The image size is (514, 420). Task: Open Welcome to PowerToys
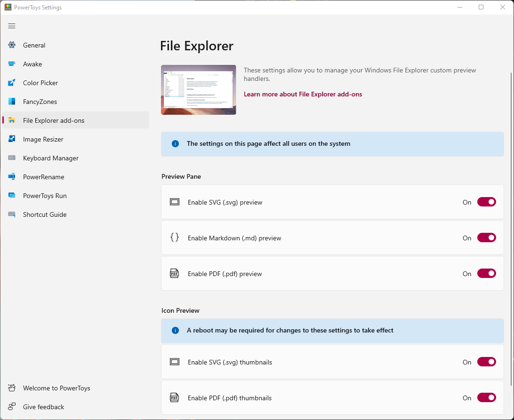[x=56, y=388]
